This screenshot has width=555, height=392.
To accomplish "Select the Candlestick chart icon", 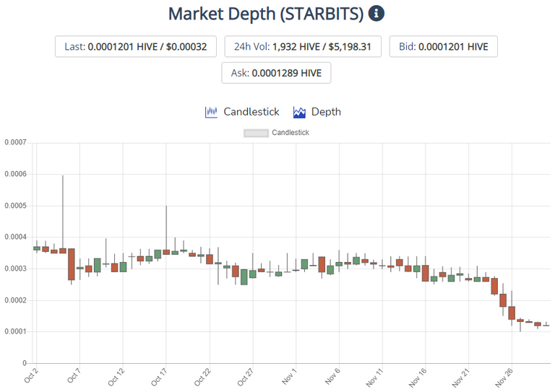I will pyautogui.click(x=211, y=112).
